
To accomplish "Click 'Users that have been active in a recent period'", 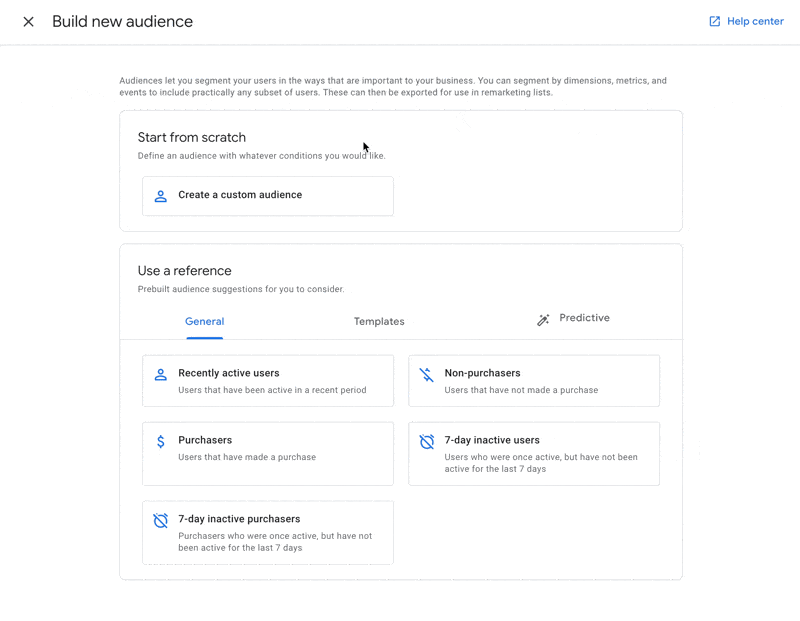I will [x=272, y=390].
